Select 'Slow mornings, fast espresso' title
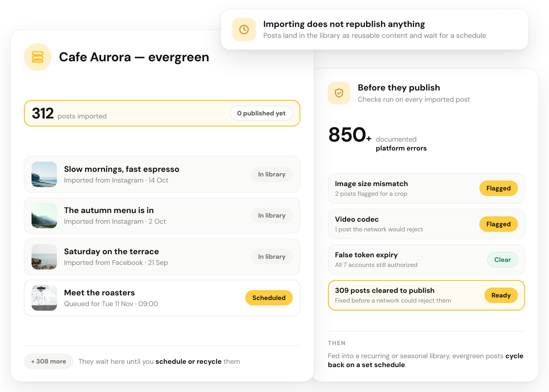 (121, 169)
